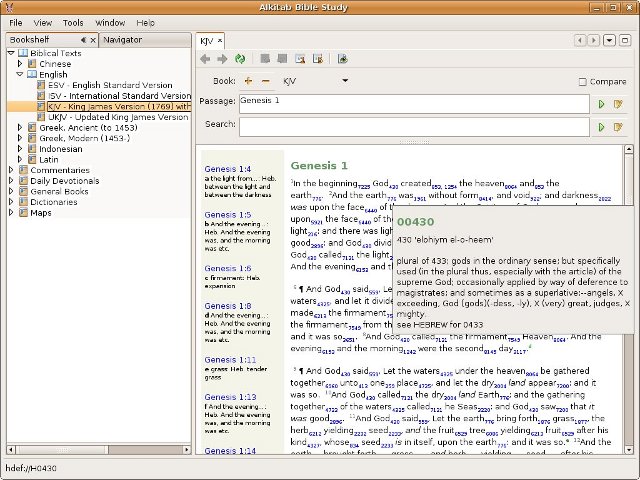Enable the Compare checkbox
Image resolution: width=640 pixels, height=480 pixels.
click(582, 82)
